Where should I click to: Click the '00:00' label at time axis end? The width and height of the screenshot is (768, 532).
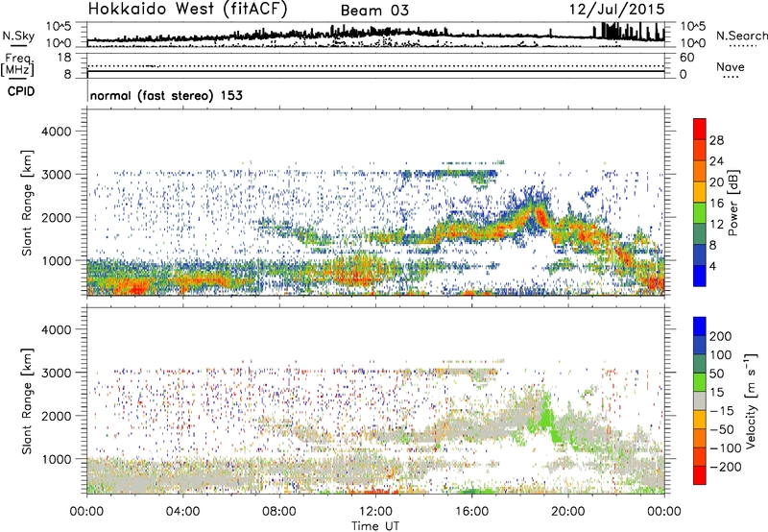coord(663,512)
